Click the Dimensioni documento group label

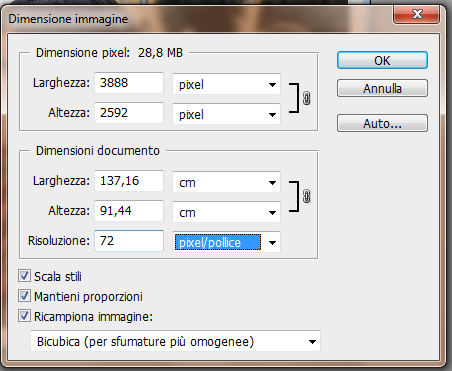pos(98,151)
